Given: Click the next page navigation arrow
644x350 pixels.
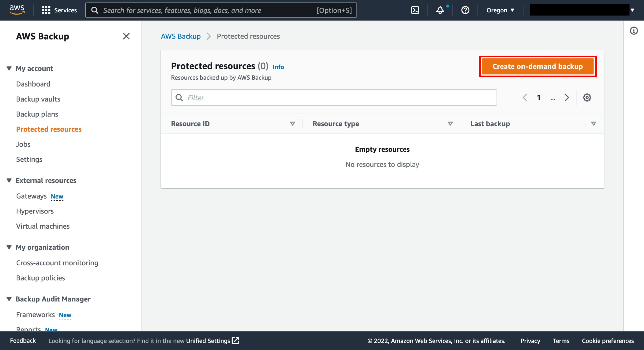Looking at the screenshot, I should pyautogui.click(x=567, y=97).
